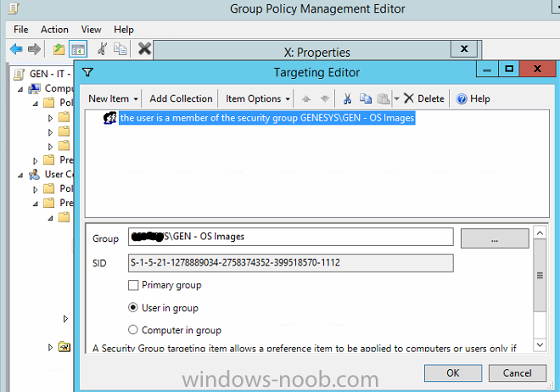The height and width of the screenshot is (392, 560).
Task: Click the OK button
Action: click(x=452, y=372)
